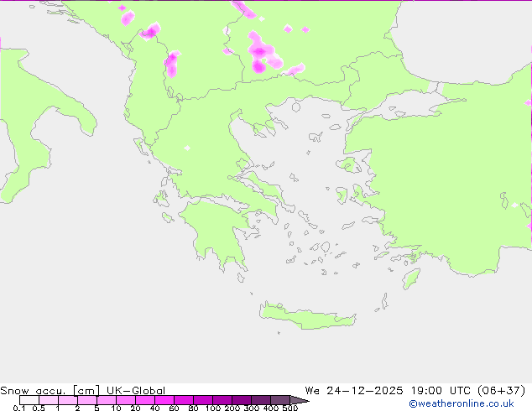
Task: Click the 200–300 cm legend swatch
Action: (x=242, y=400)
